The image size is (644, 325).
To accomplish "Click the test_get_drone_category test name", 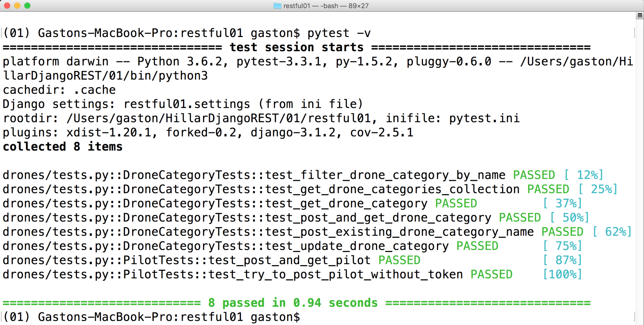I will pyautogui.click(x=346, y=203).
